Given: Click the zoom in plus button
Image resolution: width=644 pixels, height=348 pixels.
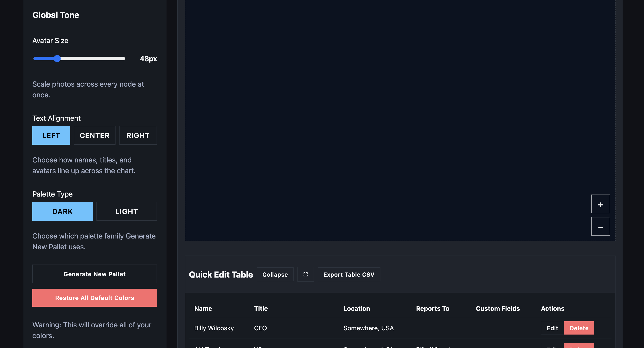Looking at the screenshot, I should click(600, 204).
